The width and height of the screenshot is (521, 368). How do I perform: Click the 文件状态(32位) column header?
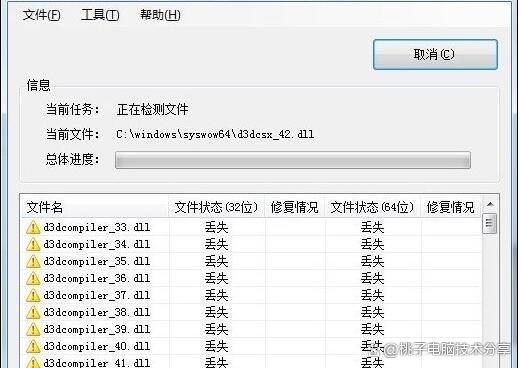[x=217, y=207]
